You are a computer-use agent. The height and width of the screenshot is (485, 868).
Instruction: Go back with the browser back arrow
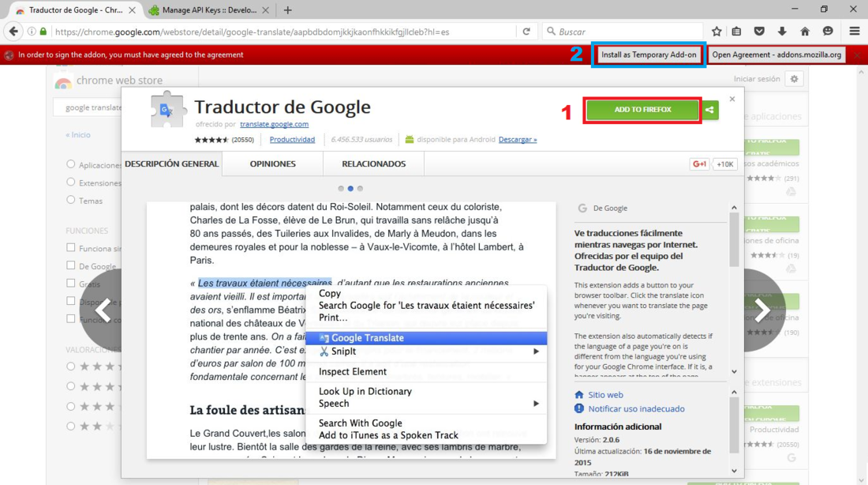tap(13, 32)
